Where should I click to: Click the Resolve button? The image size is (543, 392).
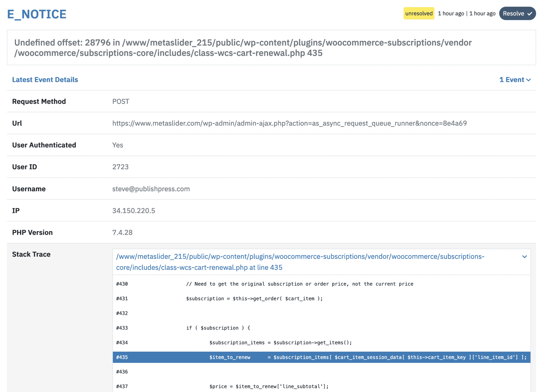[517, 14]
